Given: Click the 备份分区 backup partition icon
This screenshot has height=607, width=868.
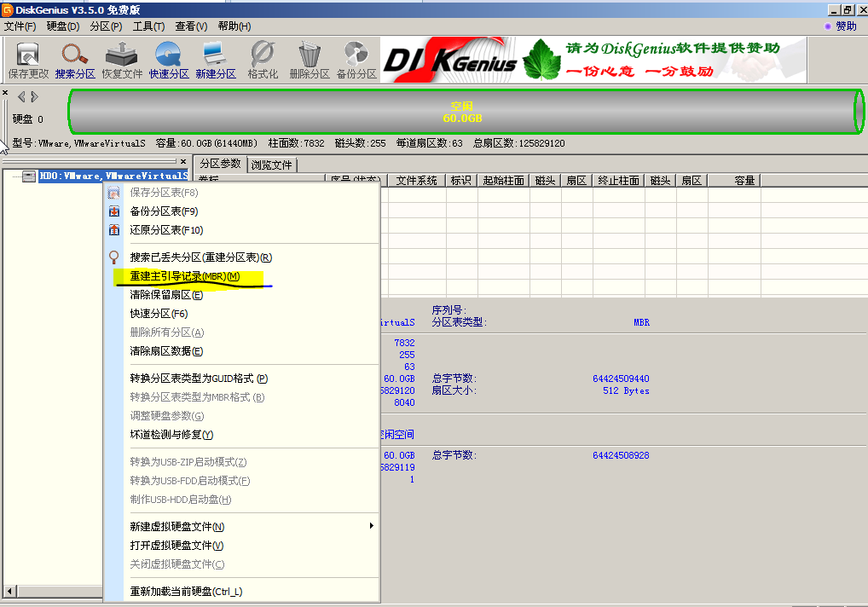Looking at the screenshot, I should click(356, 60).
